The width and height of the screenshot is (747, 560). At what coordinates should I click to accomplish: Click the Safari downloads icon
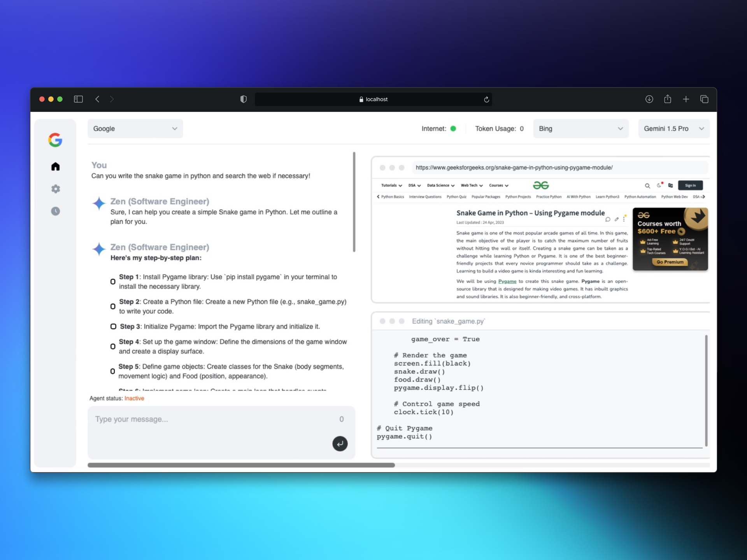pyautogui.click(x=649, y=99)
